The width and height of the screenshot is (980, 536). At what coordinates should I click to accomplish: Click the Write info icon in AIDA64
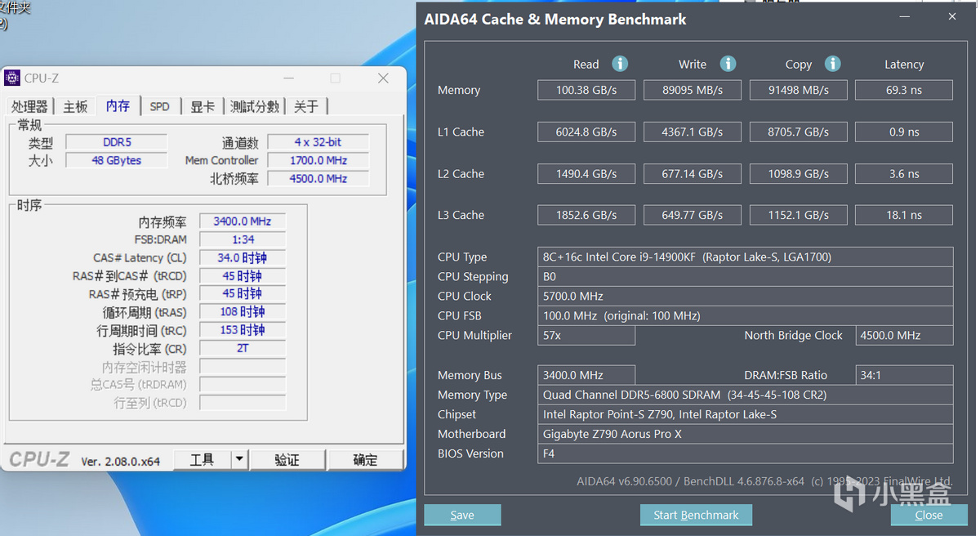[x=728, y=64]
